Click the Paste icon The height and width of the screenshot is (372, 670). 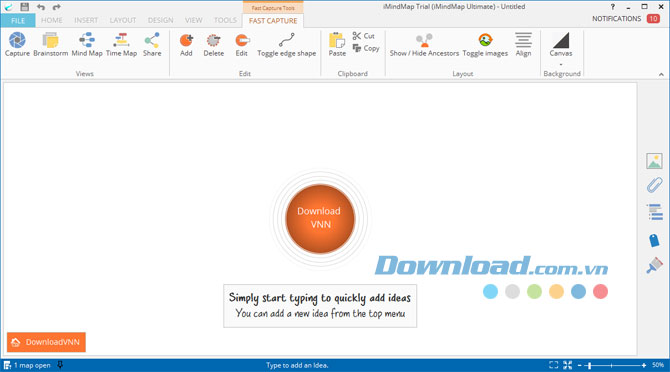click(x=337, y=40)
